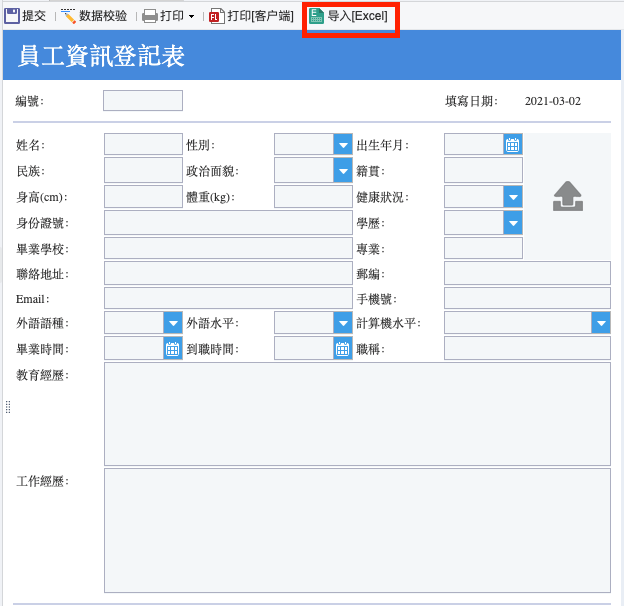The height and width of the screenshot is (606, 624).
Task: Click the 姓名 input field
Action: [x=143, y=144]
